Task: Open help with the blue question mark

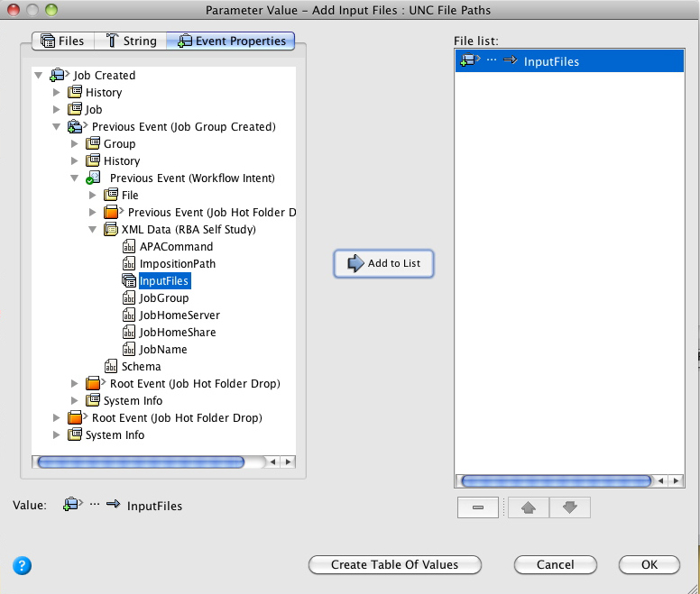Action: coord(22,565)
